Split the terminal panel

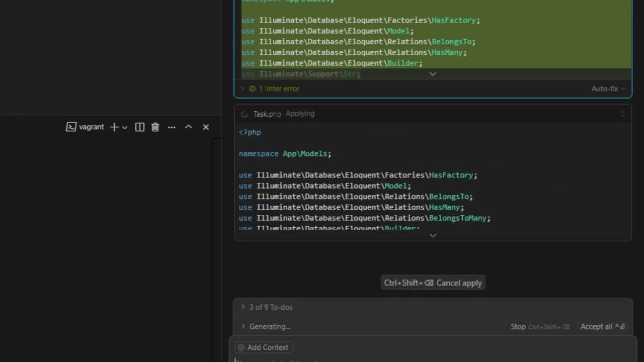(140, 127)
